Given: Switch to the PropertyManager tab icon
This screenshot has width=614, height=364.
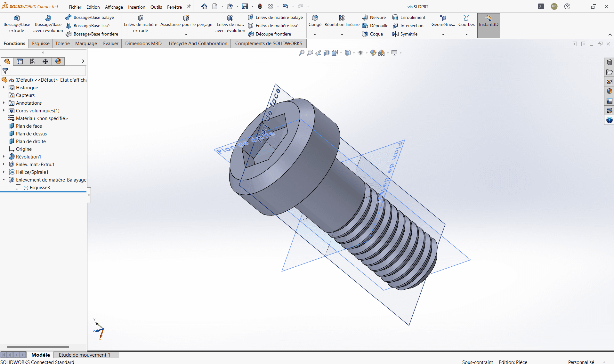Looking at the screenshot, I should (20, 61).
